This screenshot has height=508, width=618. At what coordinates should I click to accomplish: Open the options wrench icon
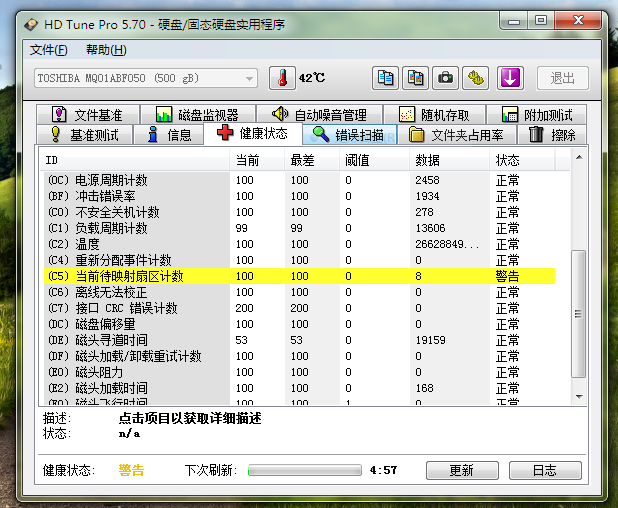(476, 78)
